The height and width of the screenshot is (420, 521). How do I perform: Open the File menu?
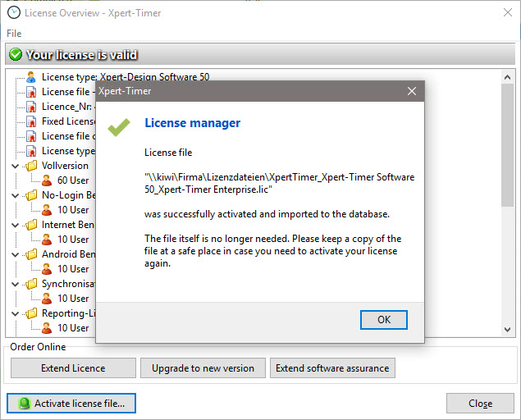pyautogui.click(x=14, y=34)
